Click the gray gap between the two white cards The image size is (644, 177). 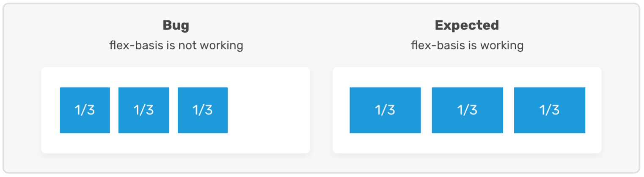[x=321, y=110]
